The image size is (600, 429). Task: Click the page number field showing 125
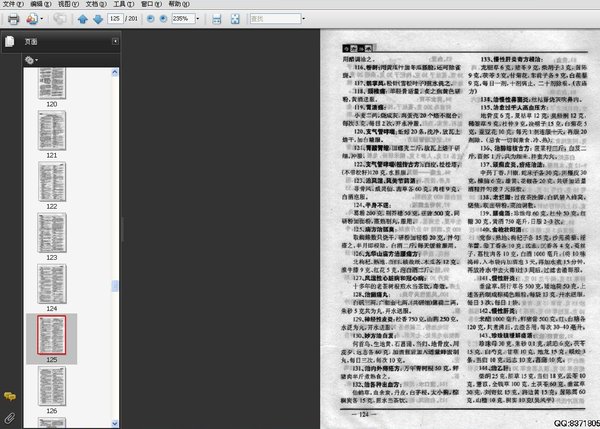tap(119, 19)
